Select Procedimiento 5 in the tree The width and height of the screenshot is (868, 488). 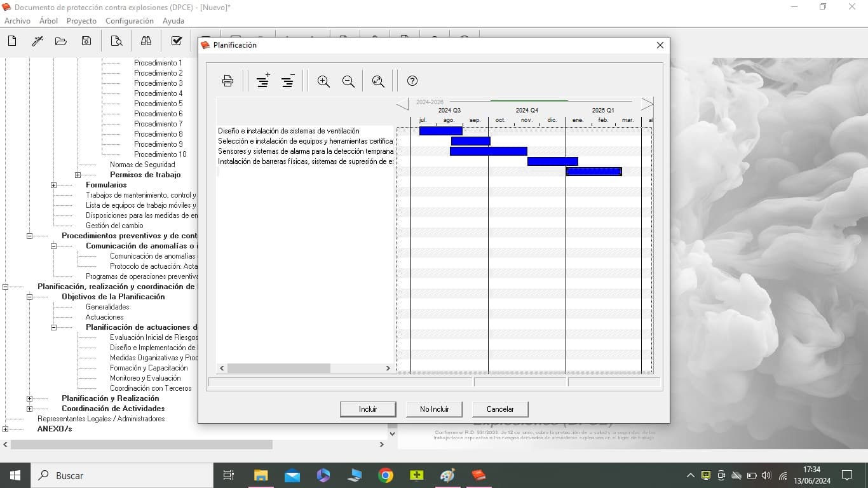pyautogui.click(x=158, y=104)
